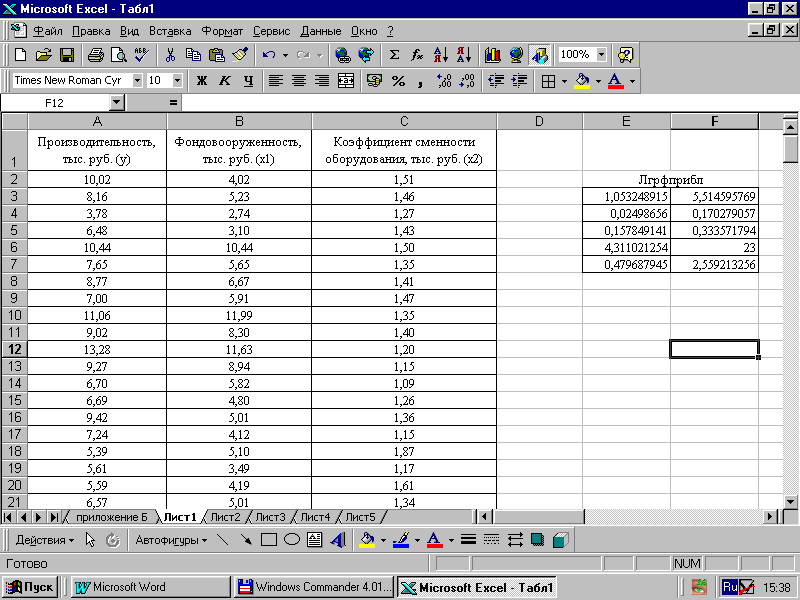
Task: Click the Пуск Start button
Action: tap(31, 587)
